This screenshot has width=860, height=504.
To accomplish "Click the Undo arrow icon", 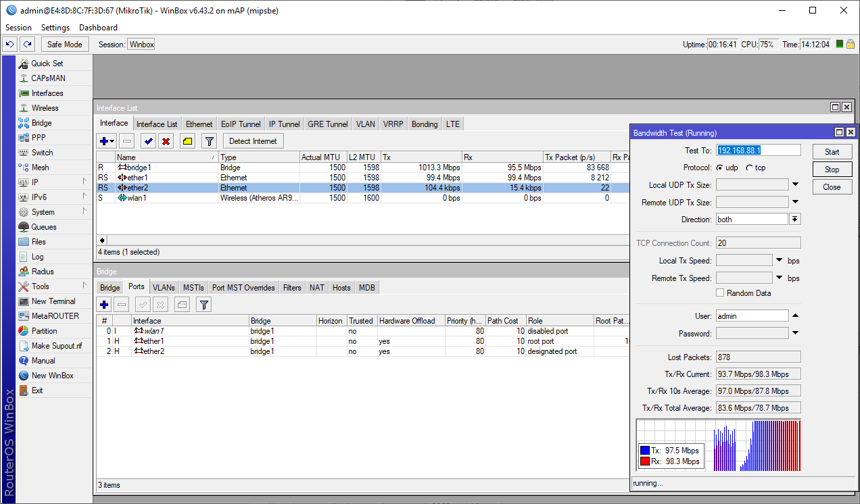I will tap(9, 44).
